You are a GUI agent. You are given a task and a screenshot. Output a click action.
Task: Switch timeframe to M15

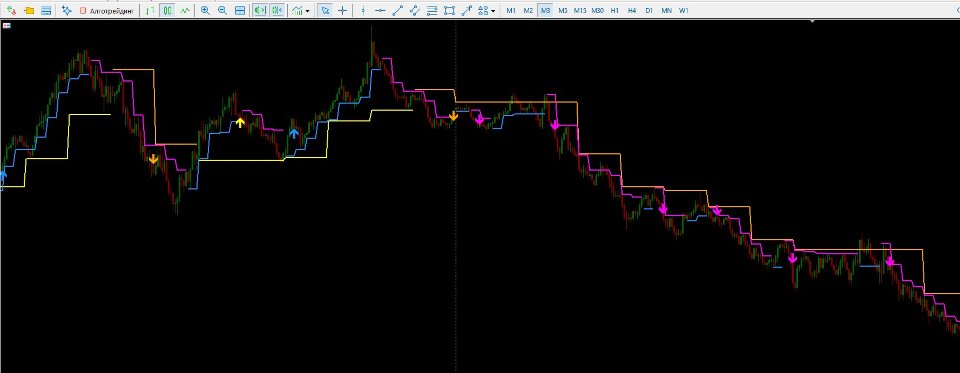coord(580,10)
